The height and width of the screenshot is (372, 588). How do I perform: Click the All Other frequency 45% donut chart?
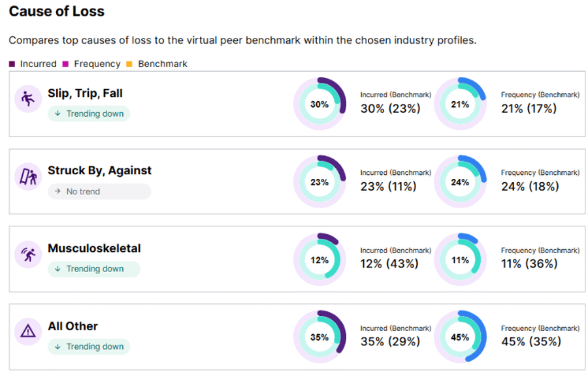460,337
